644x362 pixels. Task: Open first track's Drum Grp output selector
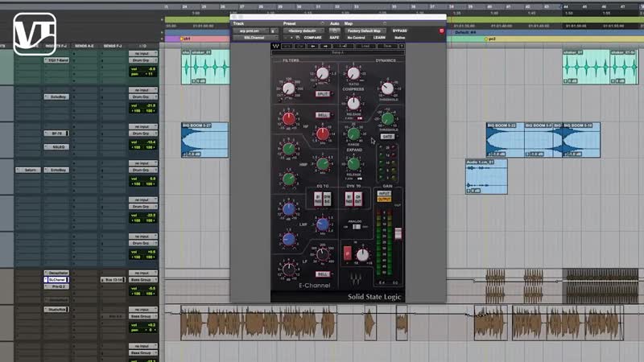pos(143,60)
